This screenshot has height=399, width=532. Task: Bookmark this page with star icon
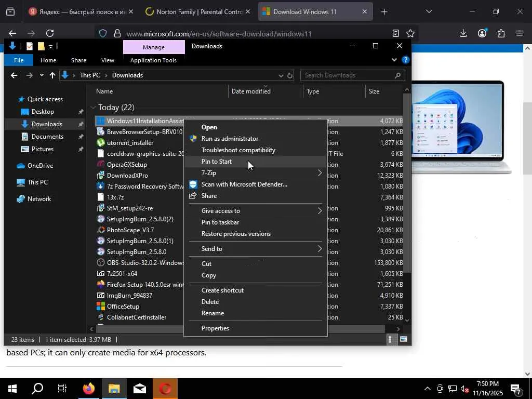point(410,33)
